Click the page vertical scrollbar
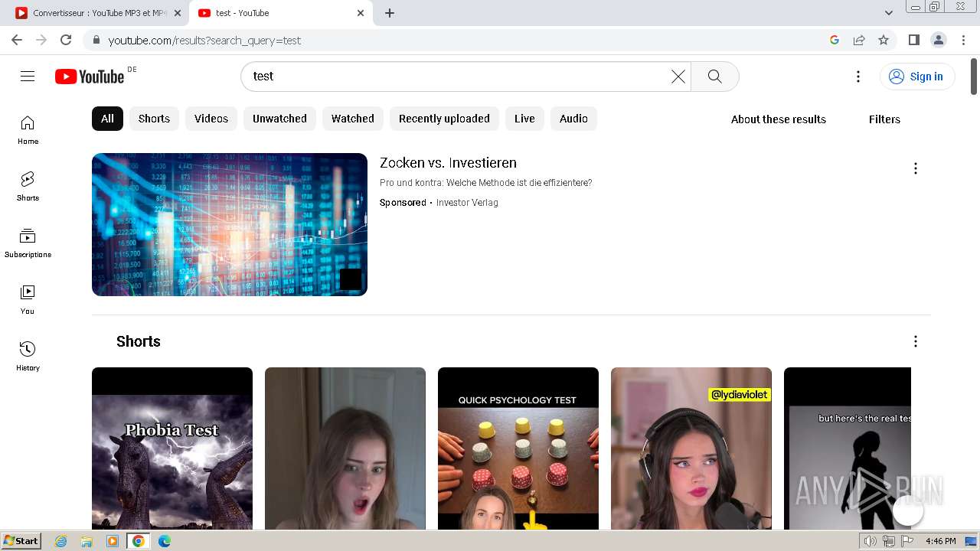980x551 pixels. 974,77
